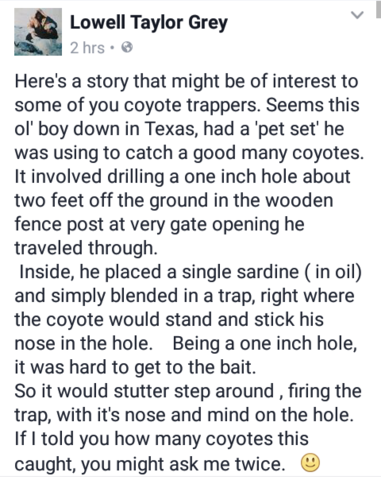This screenshot has height=480, width=381.
Task: Open the '2 hrs' timestamp link
Action: tap(87, 48)
